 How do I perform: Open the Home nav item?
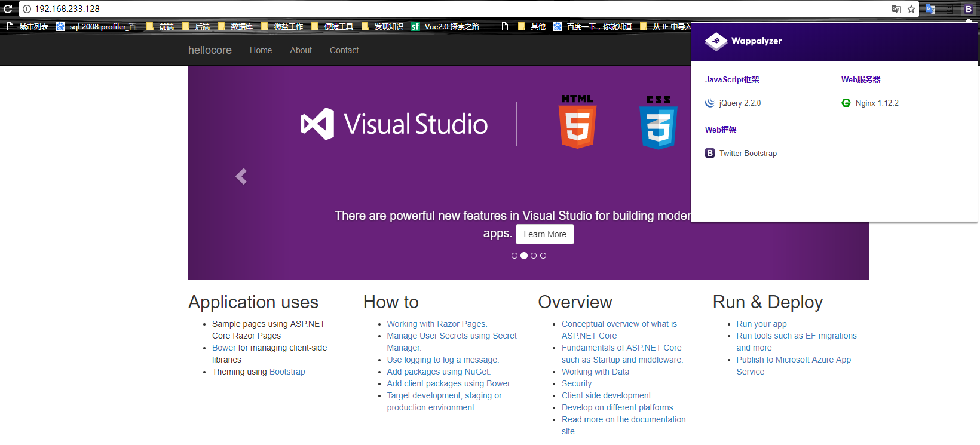[261, 50]
